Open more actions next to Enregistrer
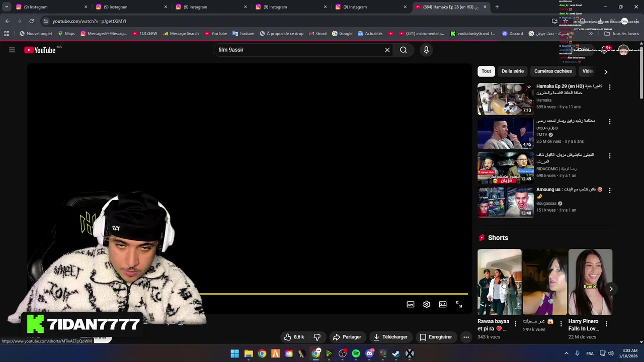Viewport: 644px width, 362px height. click(x=466, y=337)
